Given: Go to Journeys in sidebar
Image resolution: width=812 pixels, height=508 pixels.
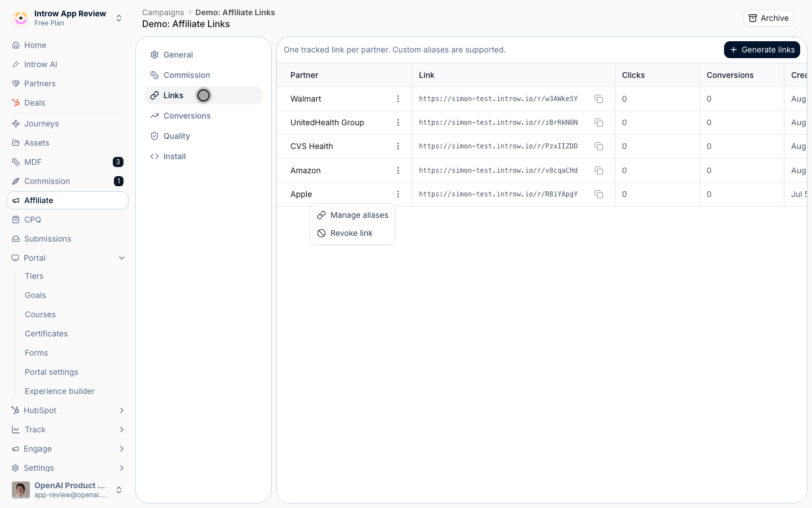Looking at the screenshot, I should 68,124.
